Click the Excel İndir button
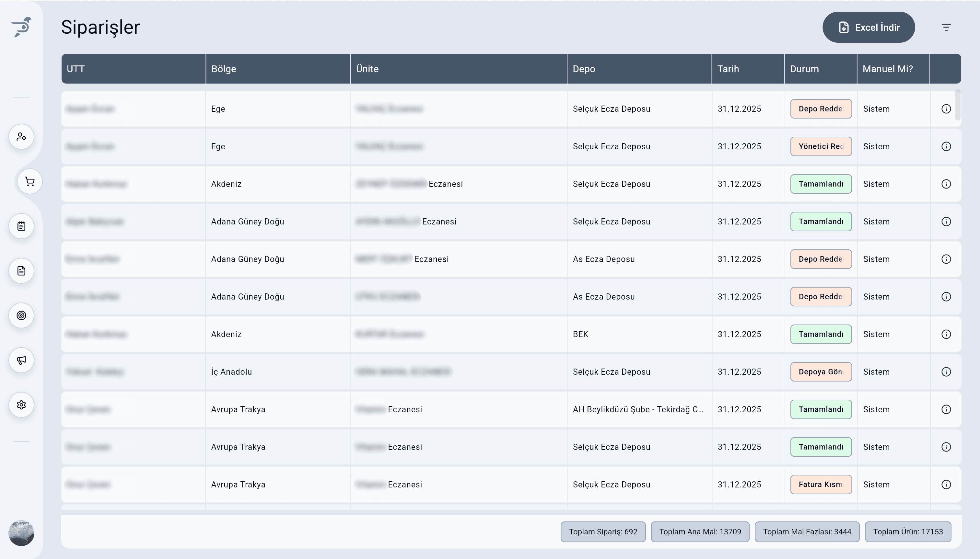The height and width of the screenshot is (559, 980). pos(868,27)
